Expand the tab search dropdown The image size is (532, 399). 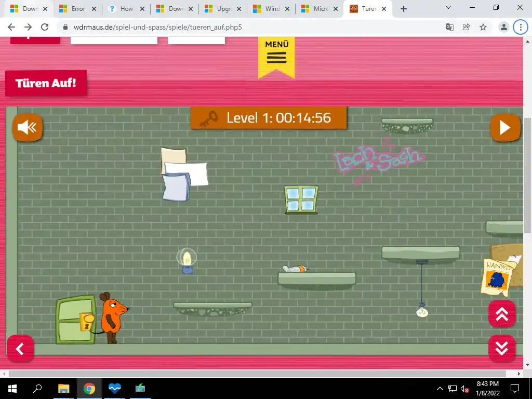[x=448, y=7]
